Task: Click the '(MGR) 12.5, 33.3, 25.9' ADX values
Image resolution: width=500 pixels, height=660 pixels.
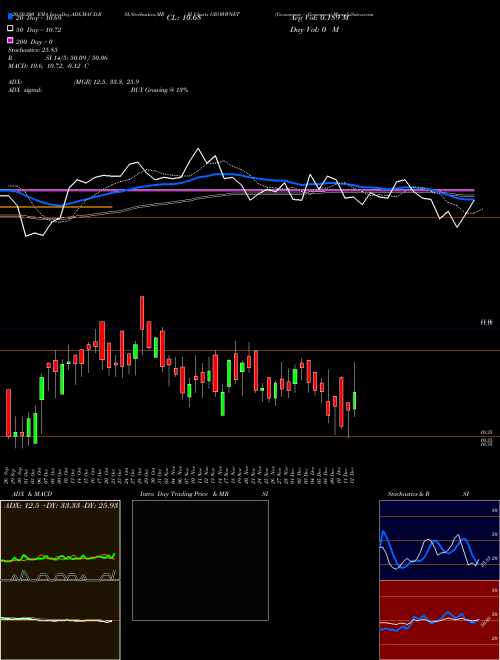Action: [106, 82]
